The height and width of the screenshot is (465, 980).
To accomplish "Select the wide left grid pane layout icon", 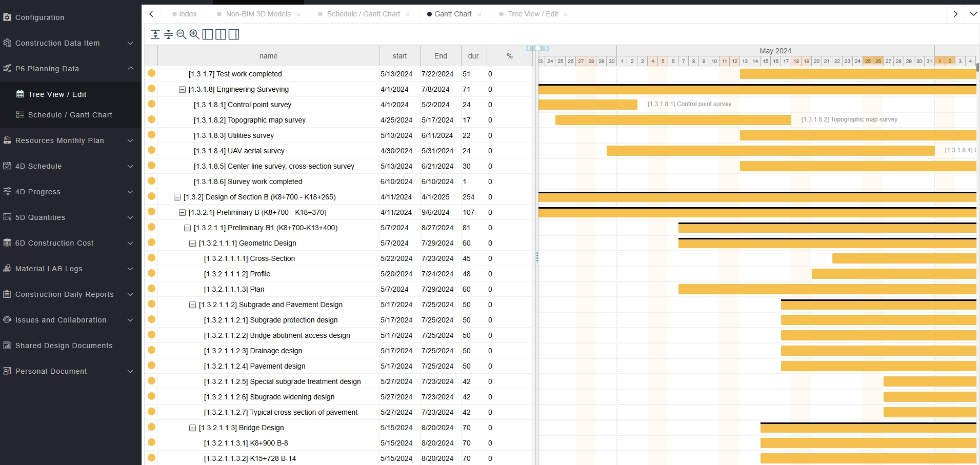I will pyautogui.click(x=208, y=34).
